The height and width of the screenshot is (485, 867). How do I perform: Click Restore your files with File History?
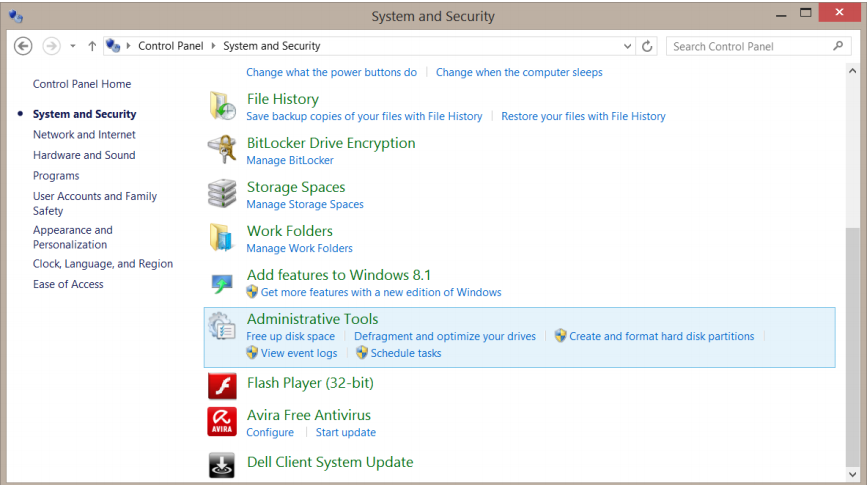tap(583, 116)
